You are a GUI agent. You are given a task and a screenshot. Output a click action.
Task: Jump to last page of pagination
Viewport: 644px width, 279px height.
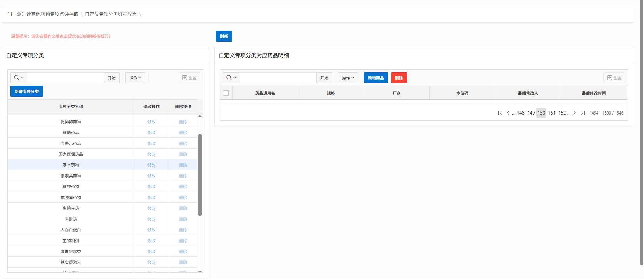tap(583, 113)
